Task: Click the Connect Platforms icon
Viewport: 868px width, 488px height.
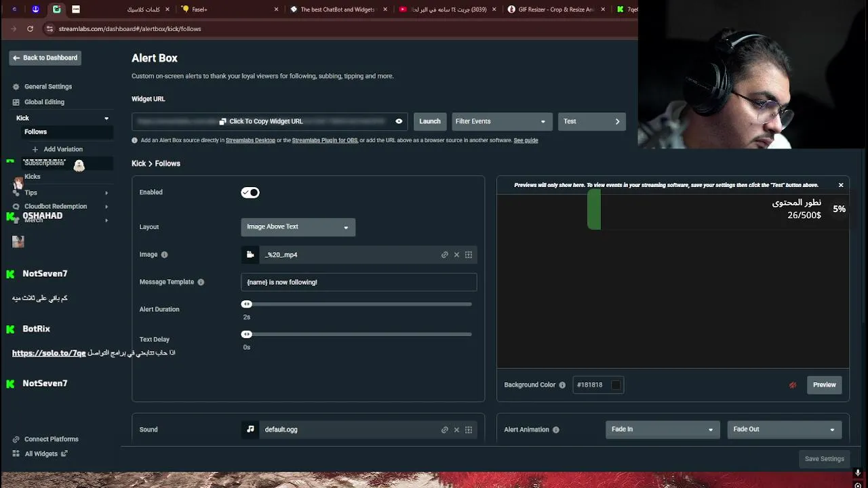Action: click(16, 439)
